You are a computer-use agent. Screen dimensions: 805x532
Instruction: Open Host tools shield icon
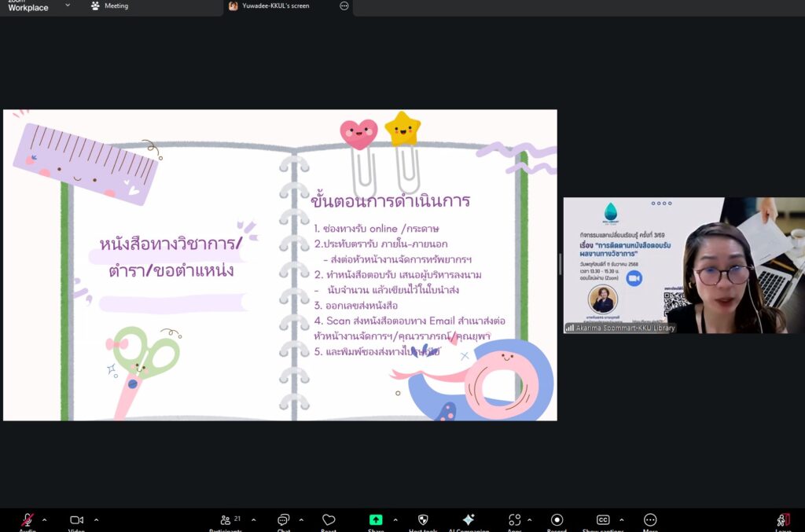423,520
